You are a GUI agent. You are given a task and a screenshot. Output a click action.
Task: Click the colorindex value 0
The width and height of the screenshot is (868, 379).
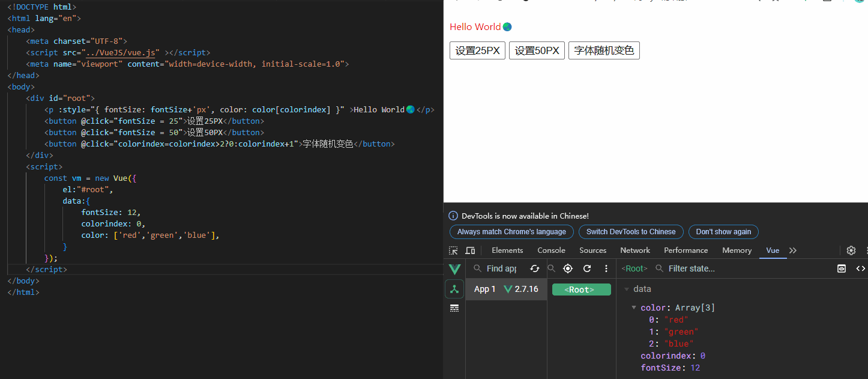point(702,356)
